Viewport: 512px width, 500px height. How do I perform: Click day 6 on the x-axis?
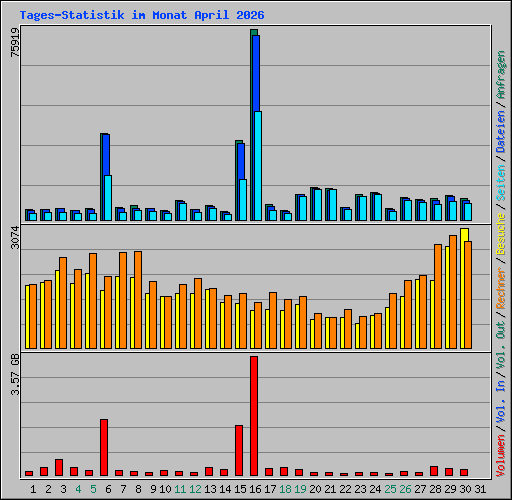point(108,489)
